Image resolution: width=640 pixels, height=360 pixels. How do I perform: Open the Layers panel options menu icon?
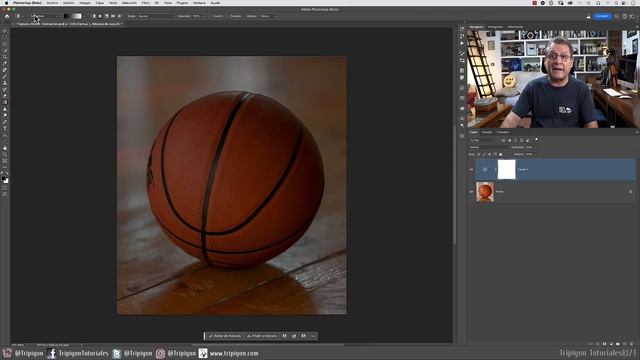pyautogui.click(x=637, y=132)
